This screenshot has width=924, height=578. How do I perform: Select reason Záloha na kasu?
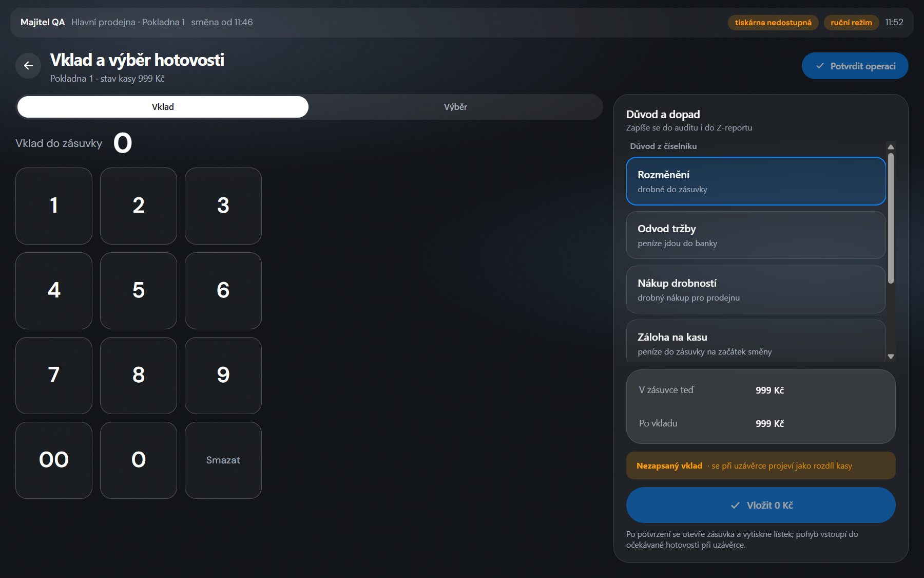[756, 341]
